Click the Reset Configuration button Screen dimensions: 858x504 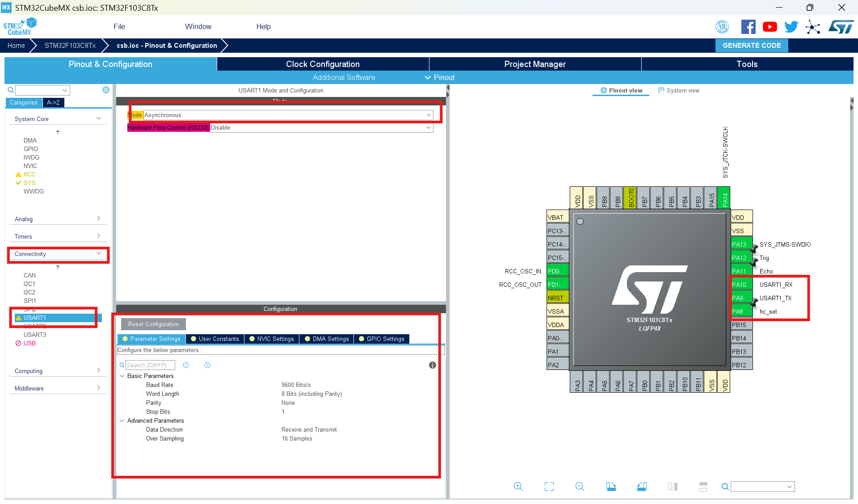click(x=153, y=324)
